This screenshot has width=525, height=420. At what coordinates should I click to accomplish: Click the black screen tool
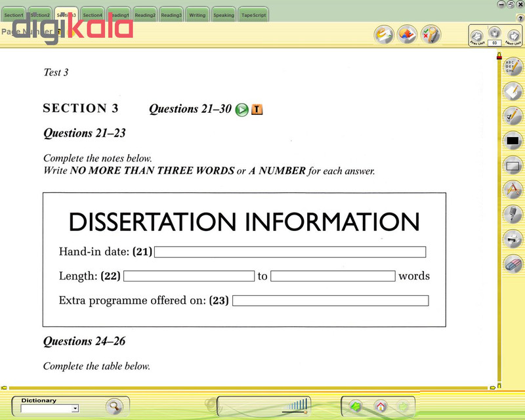coord(513,140)
